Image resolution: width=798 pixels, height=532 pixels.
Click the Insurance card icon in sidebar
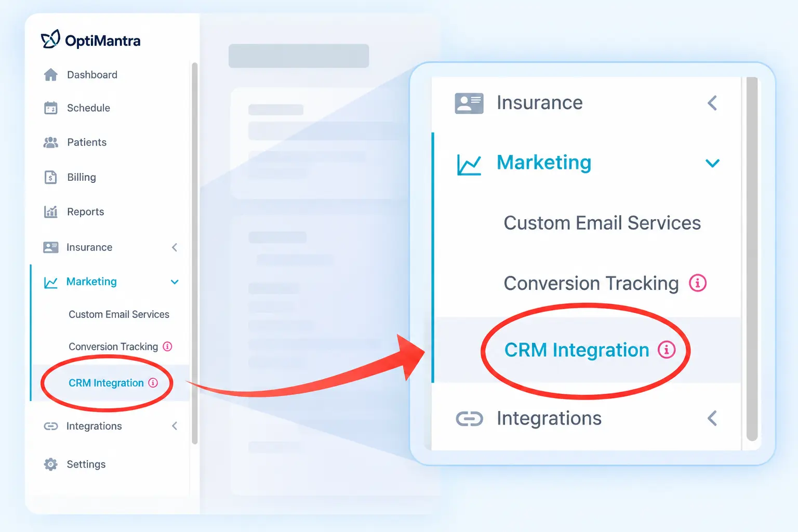pyautogui.click(x=51, y=247)
